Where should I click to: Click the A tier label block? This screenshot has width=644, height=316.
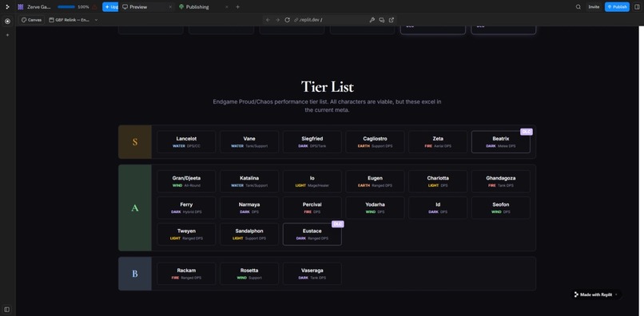point(135,207)
